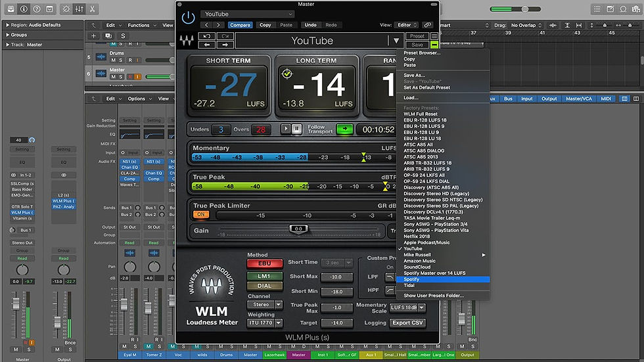Open Quick Help question mark icon
644x362 pixels.
tap(37, 9)
